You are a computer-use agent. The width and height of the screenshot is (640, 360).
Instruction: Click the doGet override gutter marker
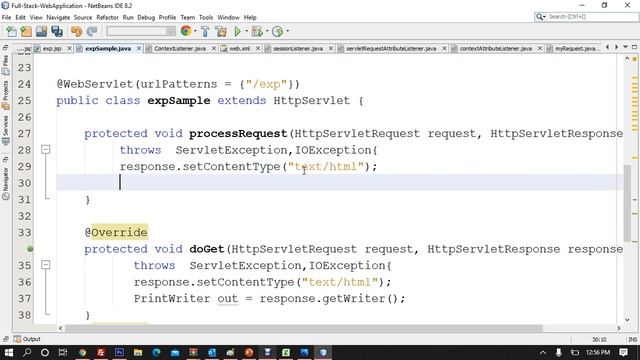(x=30, y=249)
